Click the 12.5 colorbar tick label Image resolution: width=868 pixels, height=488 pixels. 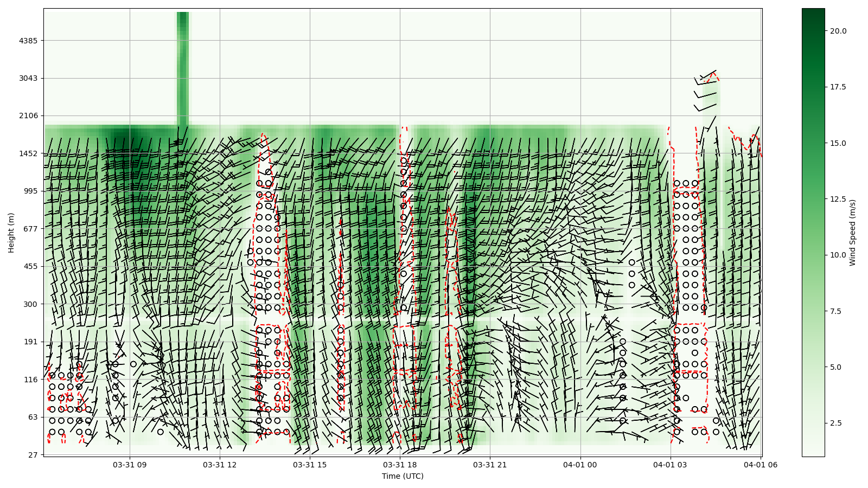coord(838,199)
